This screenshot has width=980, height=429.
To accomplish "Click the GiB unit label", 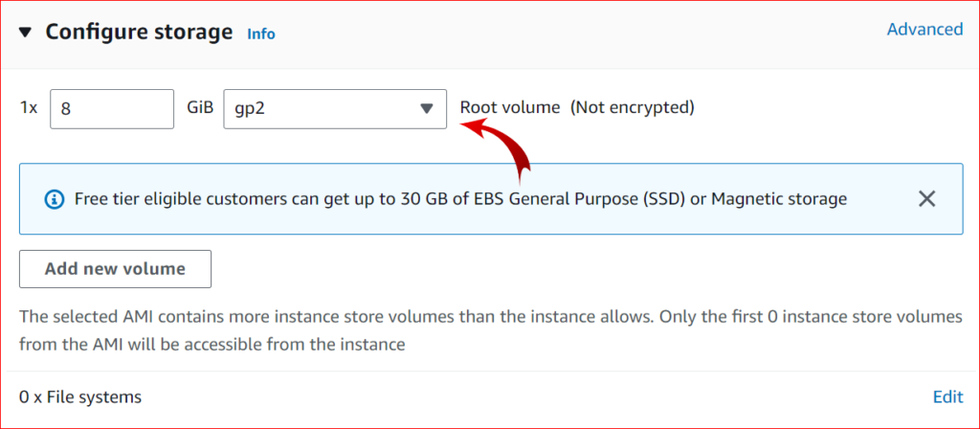I will [x=200, y=107].
